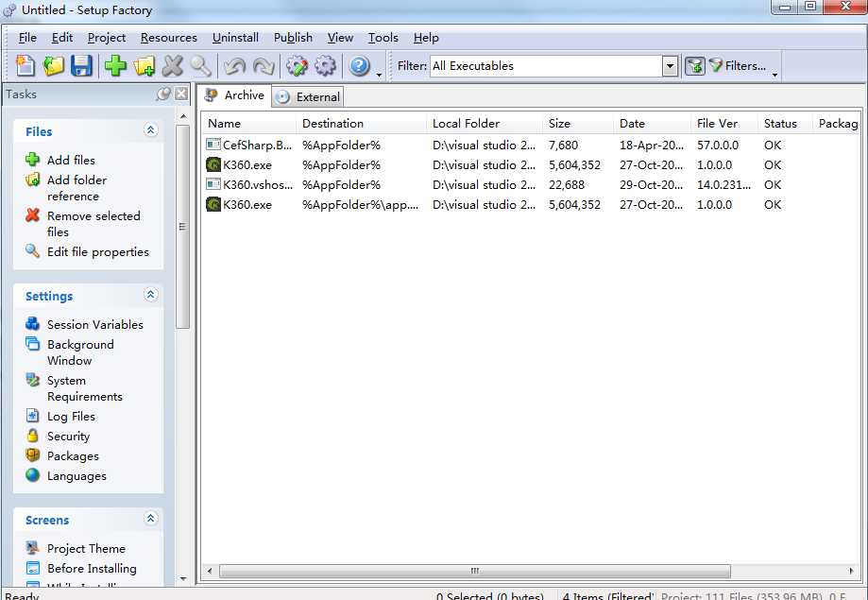Sort by the Size column header
The width and height of the screenshot is (868, 600).
578,124
